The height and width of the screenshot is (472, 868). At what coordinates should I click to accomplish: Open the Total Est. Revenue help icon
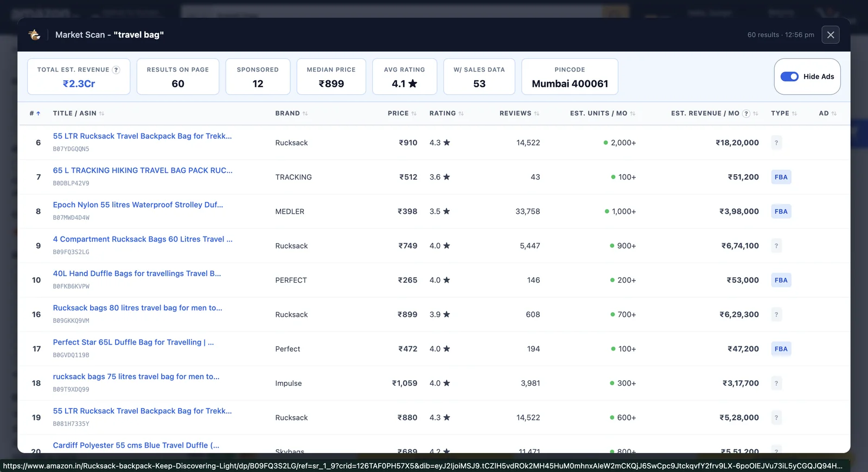point(116,70)
